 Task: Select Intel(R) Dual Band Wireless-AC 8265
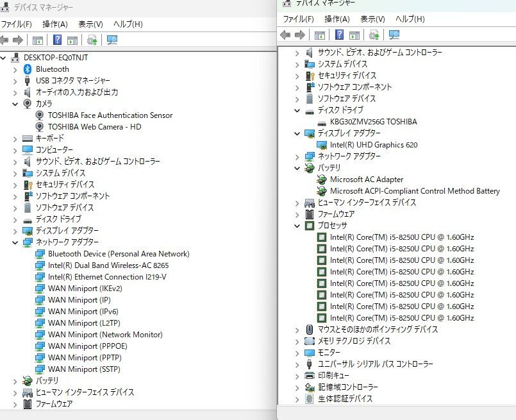108,265
